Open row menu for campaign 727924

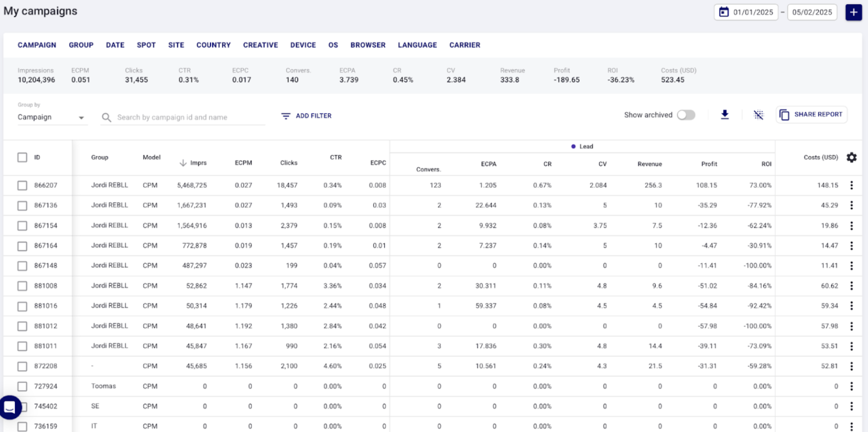pyautogui.click(x=851, y=386)
